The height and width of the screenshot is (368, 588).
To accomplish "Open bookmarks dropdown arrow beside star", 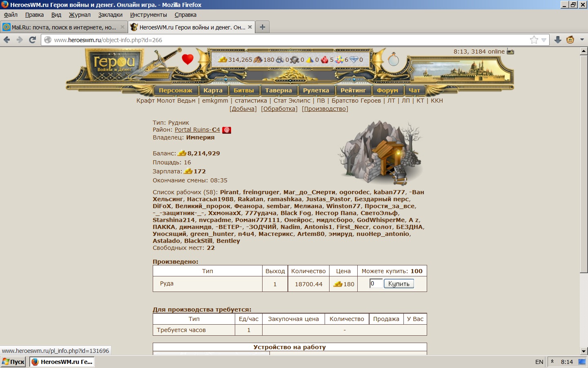I will [x=543, y=40].
